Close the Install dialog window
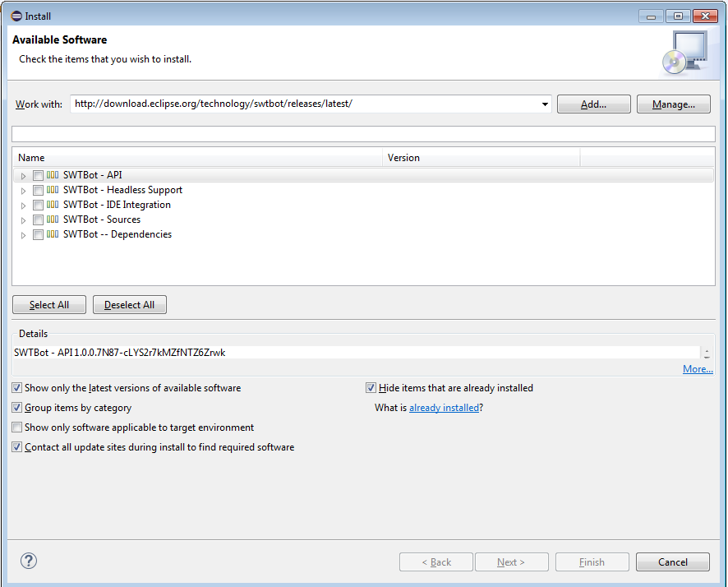 705,16
